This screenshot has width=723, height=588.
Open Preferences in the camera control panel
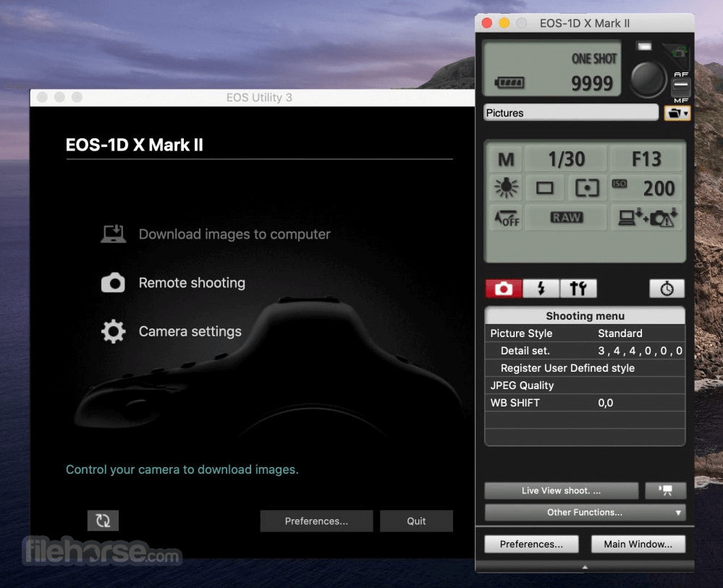tap(531, 544)
